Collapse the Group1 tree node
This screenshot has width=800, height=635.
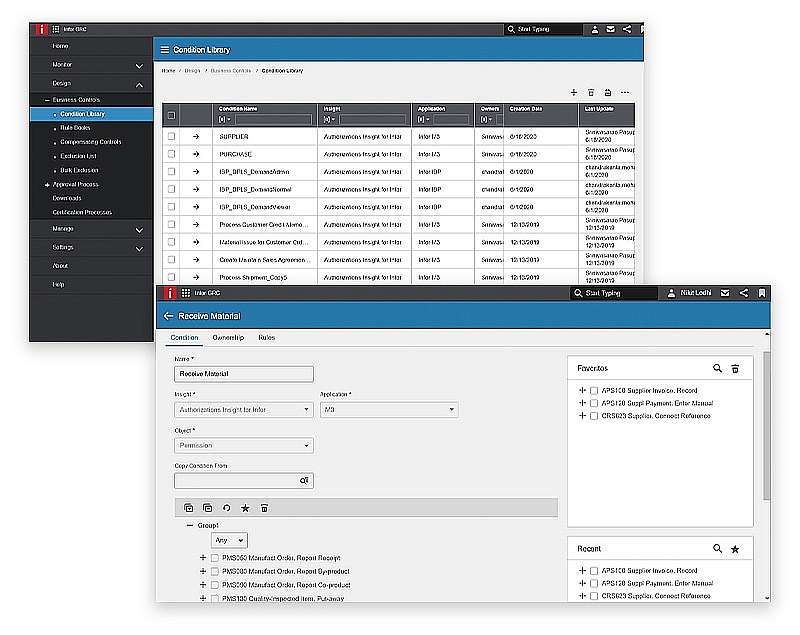pyautogui.click(x=190, y=525)
